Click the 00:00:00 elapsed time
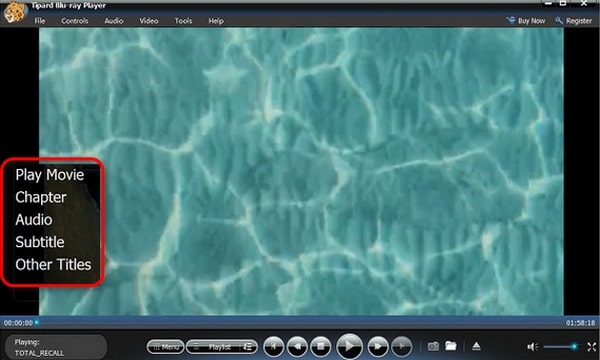Image resolution: width=600 pixels, height=360 pixels. [x=18, y=323]
